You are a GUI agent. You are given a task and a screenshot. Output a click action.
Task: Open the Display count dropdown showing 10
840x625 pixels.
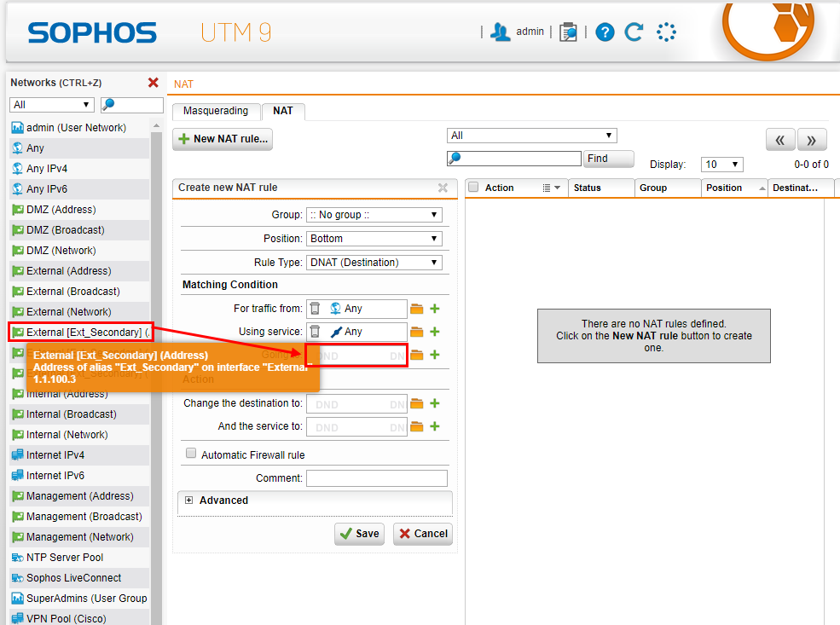click(x=721, y=165)
